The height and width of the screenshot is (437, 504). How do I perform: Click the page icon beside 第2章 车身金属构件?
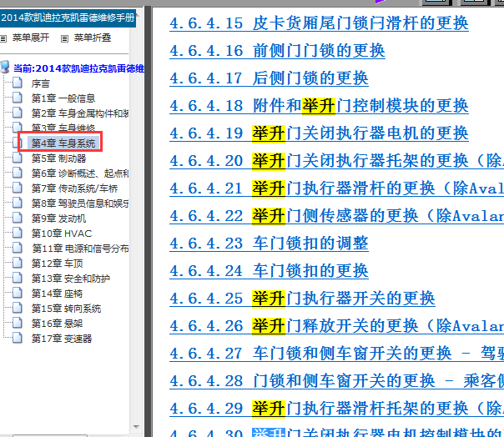click(x=18, y=113)
